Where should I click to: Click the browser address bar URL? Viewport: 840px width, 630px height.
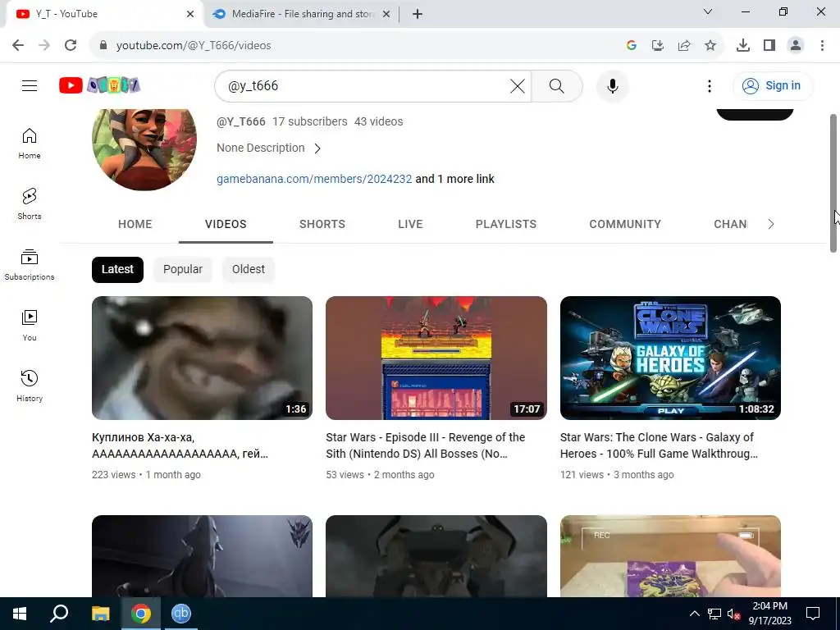click(194, 46)
